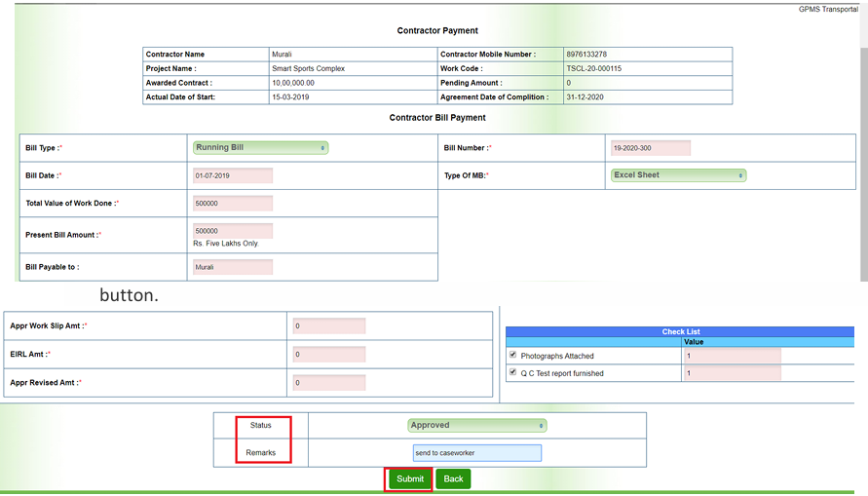The width and height of the screenshot is (868, 496).
Task: Click the Bill Payable to field
Action: click(233, 267)
